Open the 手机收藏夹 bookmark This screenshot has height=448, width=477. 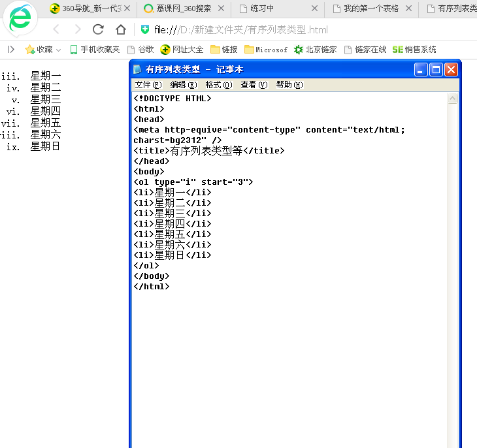click(95, 49)
